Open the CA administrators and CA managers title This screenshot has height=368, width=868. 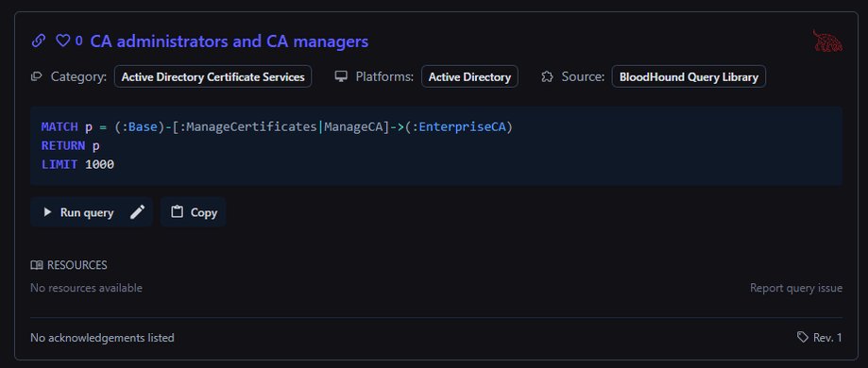(230, 42)
